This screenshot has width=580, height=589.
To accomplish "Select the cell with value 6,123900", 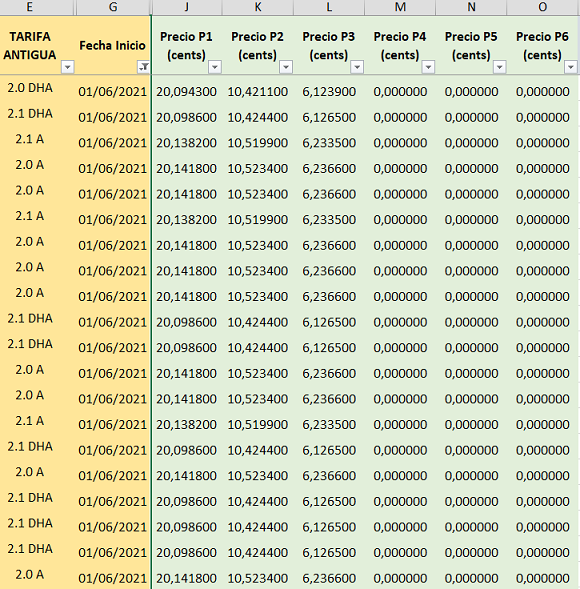I will tap(329, 91).
